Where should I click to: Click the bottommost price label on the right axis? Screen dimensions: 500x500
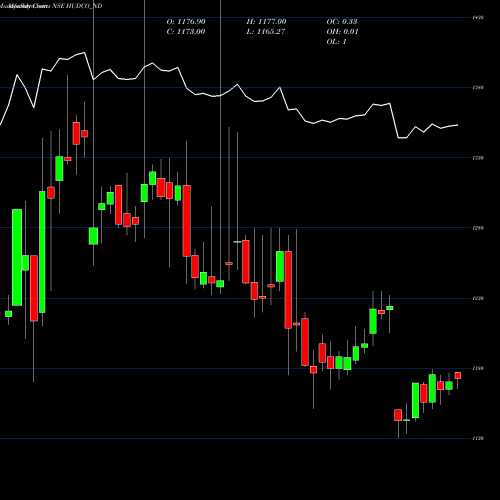click(478, 438)
